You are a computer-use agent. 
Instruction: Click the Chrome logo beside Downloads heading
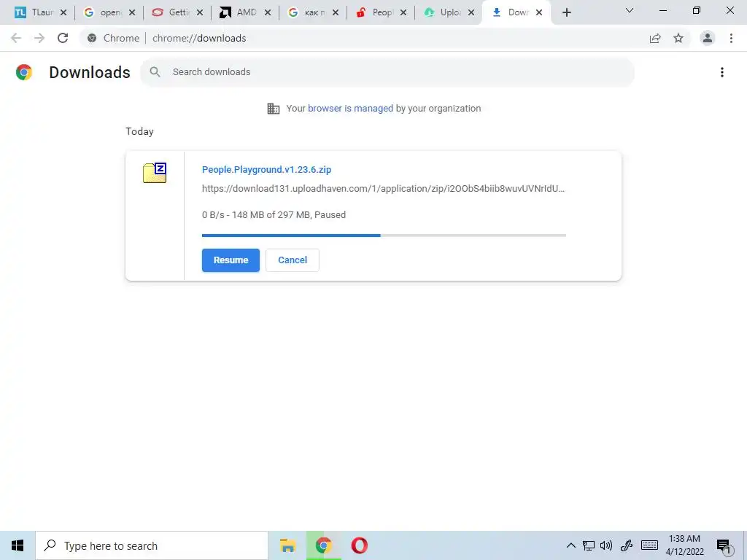[24, 72]
